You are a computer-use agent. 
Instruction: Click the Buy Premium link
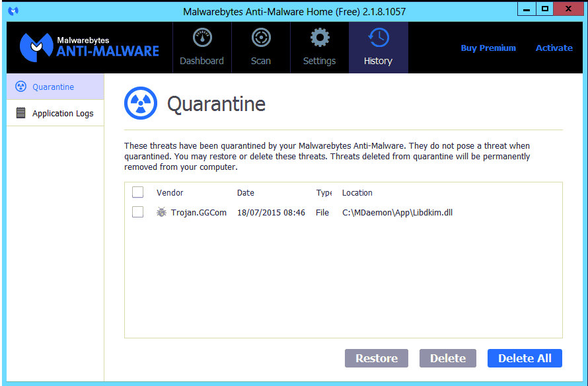pyautogui.click(x=488, y=48)
